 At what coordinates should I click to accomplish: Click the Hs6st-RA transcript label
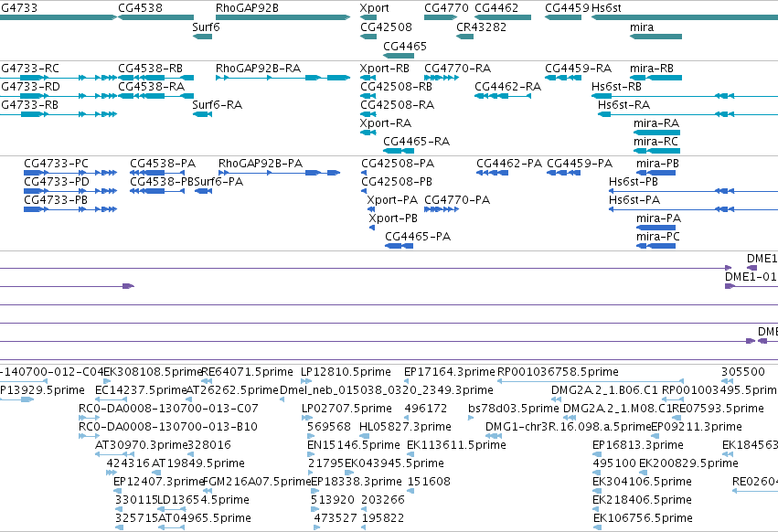(623, 105)
